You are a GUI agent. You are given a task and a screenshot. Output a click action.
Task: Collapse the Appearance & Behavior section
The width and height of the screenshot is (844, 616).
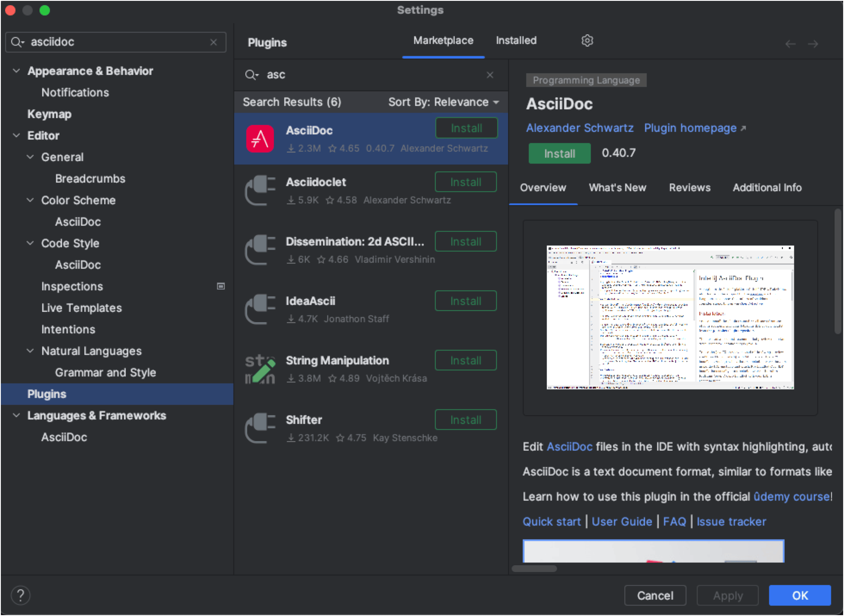(16, 71)
